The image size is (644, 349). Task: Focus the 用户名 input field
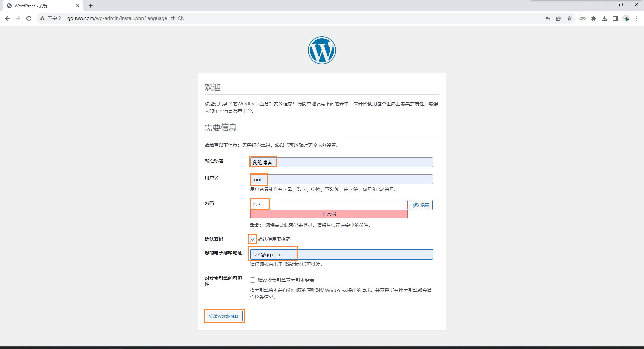pyautogui.click(x=341, y=179)
